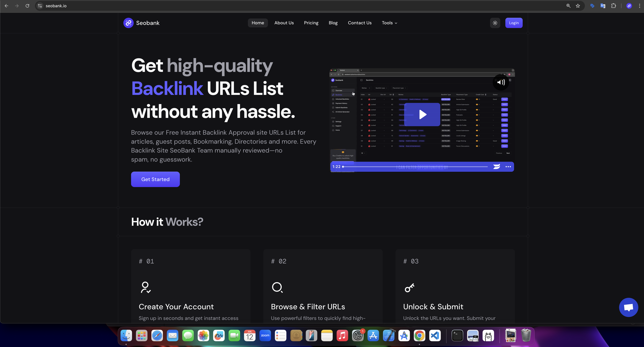Toggle the video sound speaker icon
Viewport: 644px width, 347px height.
point(501,82)
